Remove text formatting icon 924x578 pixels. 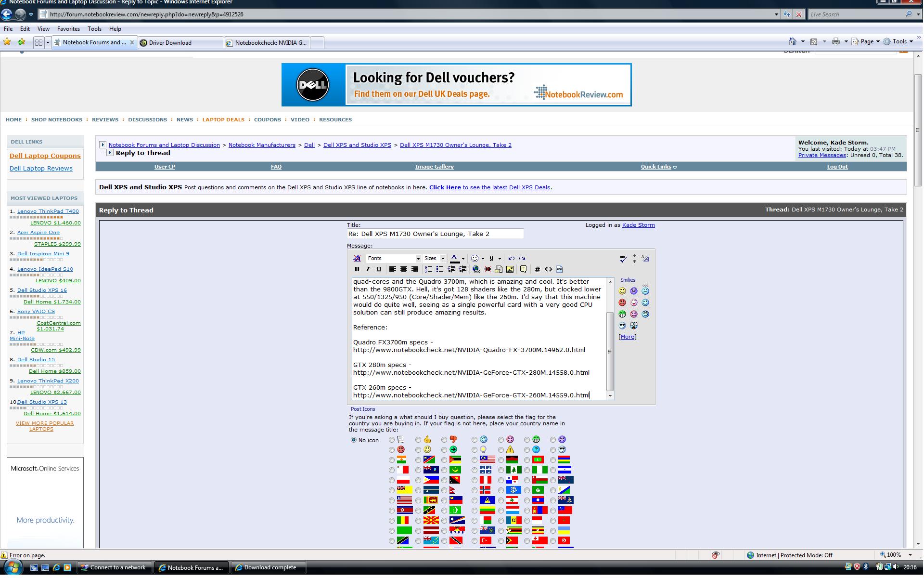[357, 259]
